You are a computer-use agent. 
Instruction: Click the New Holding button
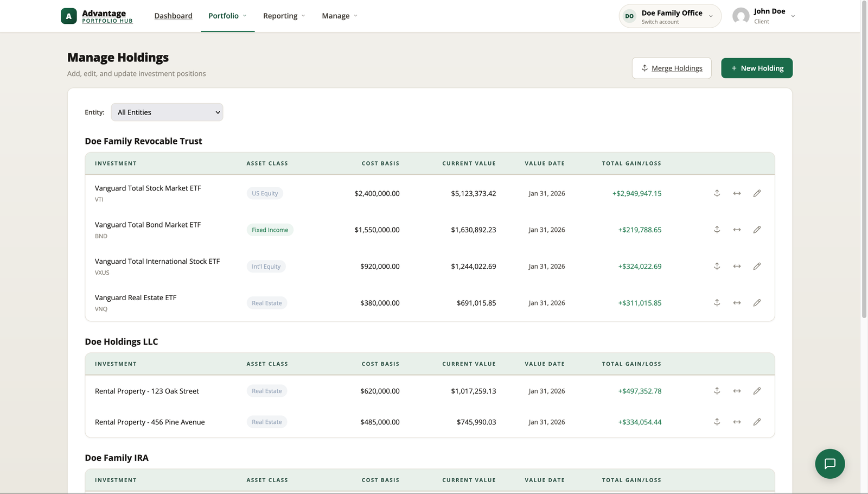click(757, 68)
